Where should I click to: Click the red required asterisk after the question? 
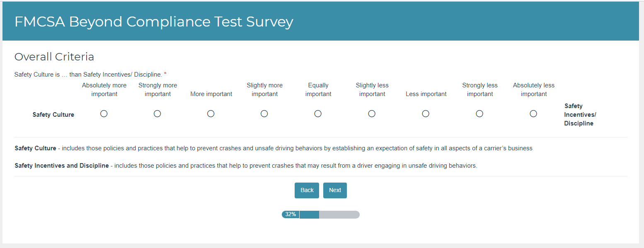tap(165, 75)
